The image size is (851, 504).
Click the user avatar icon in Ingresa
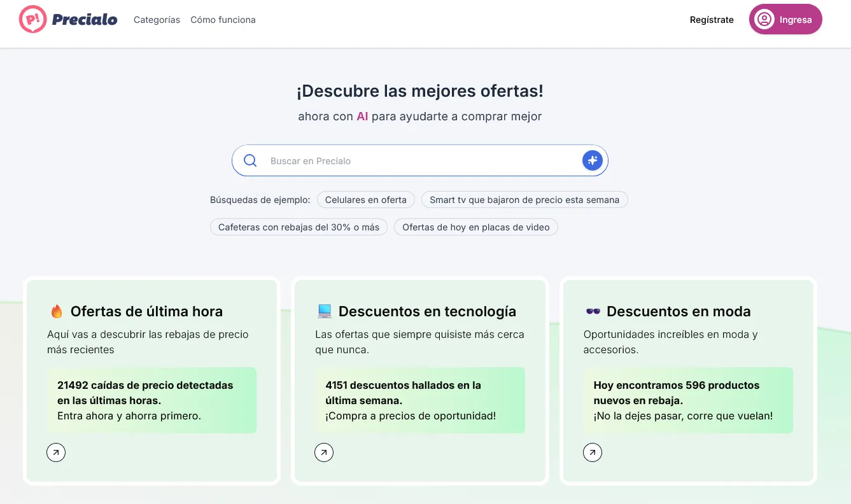764,20
